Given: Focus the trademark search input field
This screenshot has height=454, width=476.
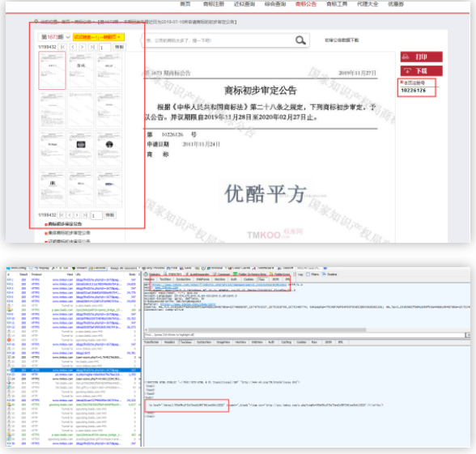Looking at the screenshot, I should [219, 40].
